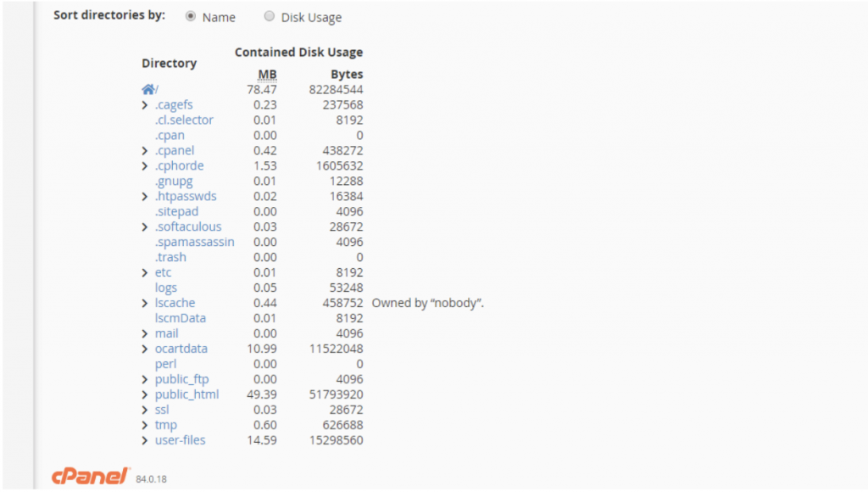Expand the ocartdata directory

pyautogui.click(x=145, y=349)
